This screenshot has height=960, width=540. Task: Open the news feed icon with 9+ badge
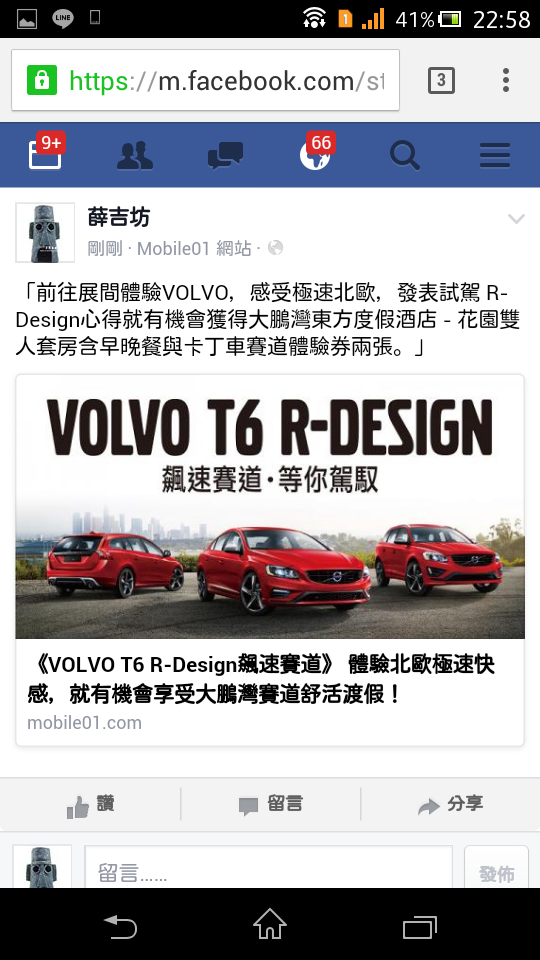coord(46,152)
